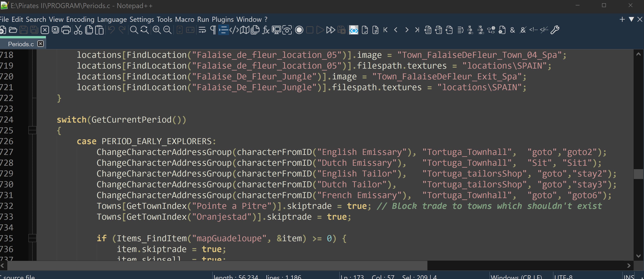Click the crossed ampersand icon
The image size is (644, 279).
523,30
